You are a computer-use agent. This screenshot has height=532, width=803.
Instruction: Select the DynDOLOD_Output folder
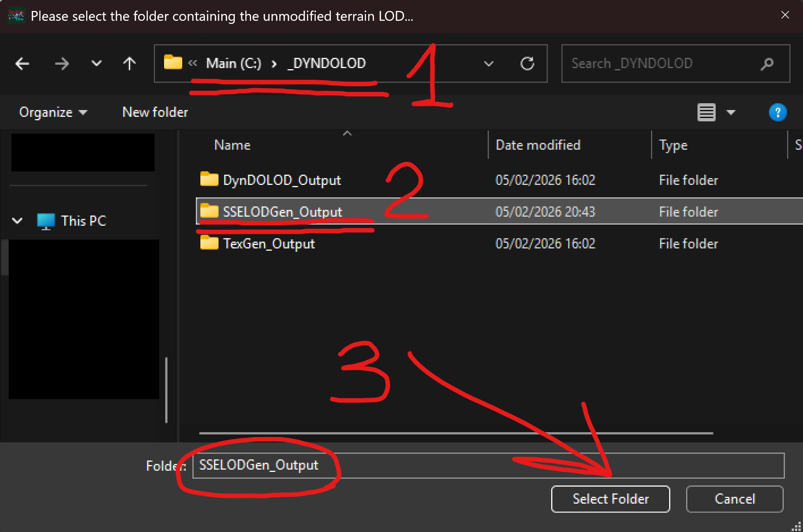click(282, 180)
